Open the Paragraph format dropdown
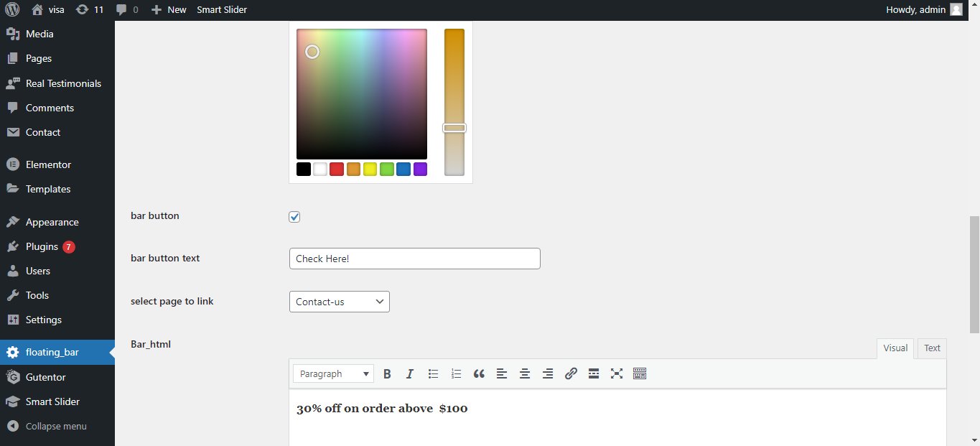 pos(334,373)
